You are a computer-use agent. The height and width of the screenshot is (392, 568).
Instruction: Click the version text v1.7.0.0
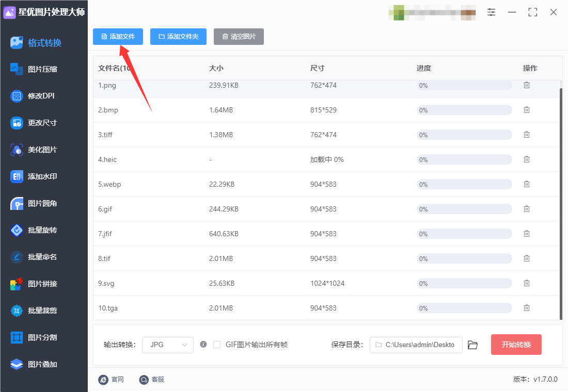pyautogui.click(x=545, y=379)
